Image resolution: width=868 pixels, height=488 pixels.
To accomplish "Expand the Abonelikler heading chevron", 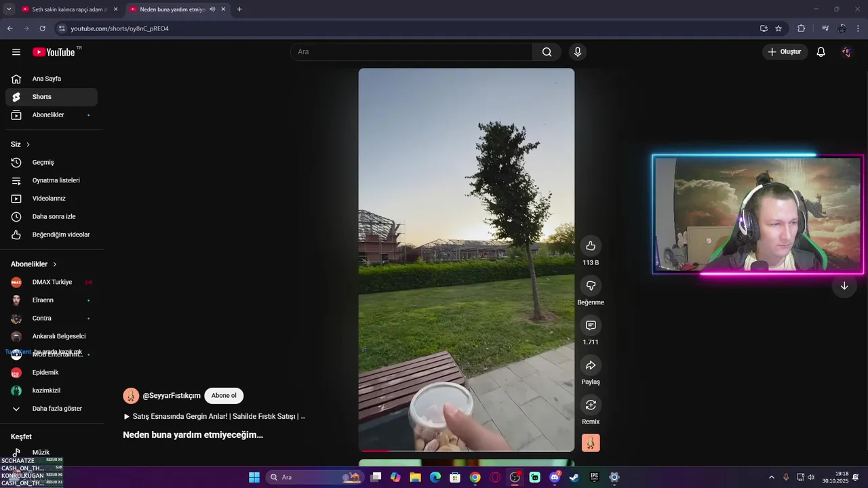I will click(x=55, y=264).
